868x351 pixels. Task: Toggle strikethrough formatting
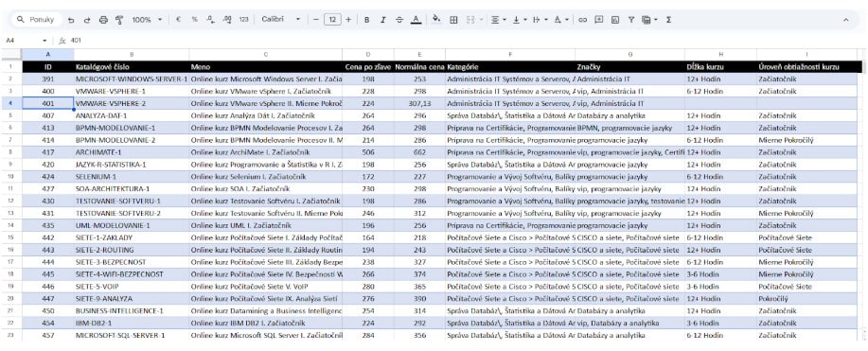(x=399, y=19)
